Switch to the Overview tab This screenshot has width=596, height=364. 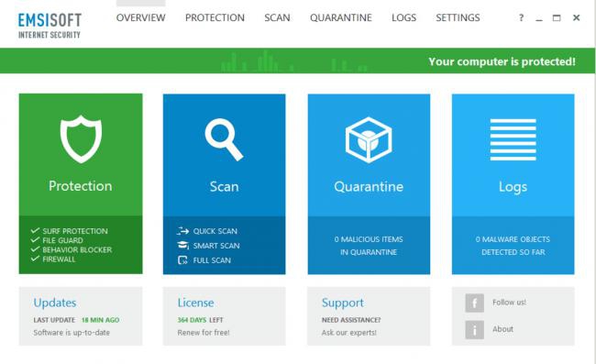140,17
